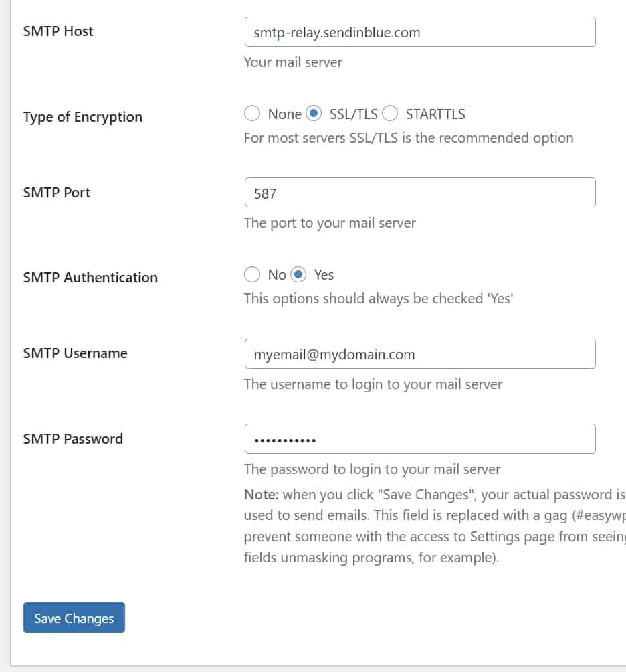The width and height of the screenshot is (626, 672).
Task: Select the STARTTLS encryption option
Action: click(x=390, y=114)
